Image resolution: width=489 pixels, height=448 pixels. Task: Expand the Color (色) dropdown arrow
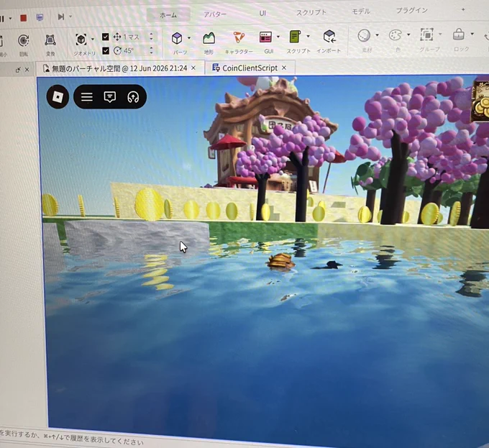408,35
